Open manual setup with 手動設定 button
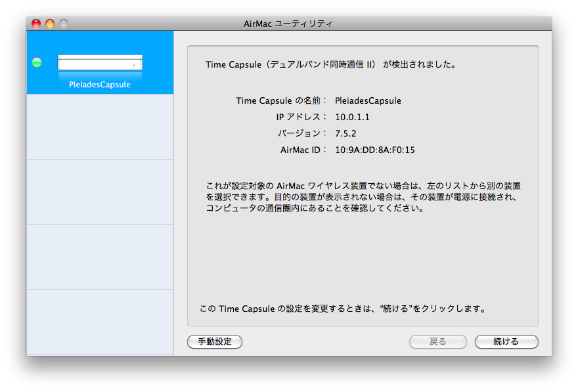This screenshot has height=392, width=578. (x=215, y=341)
